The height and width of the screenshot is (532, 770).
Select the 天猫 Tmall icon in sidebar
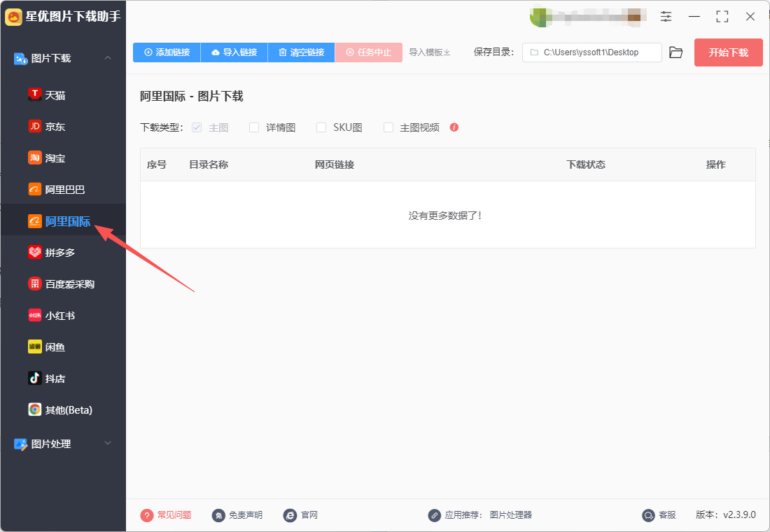point(35,94)
